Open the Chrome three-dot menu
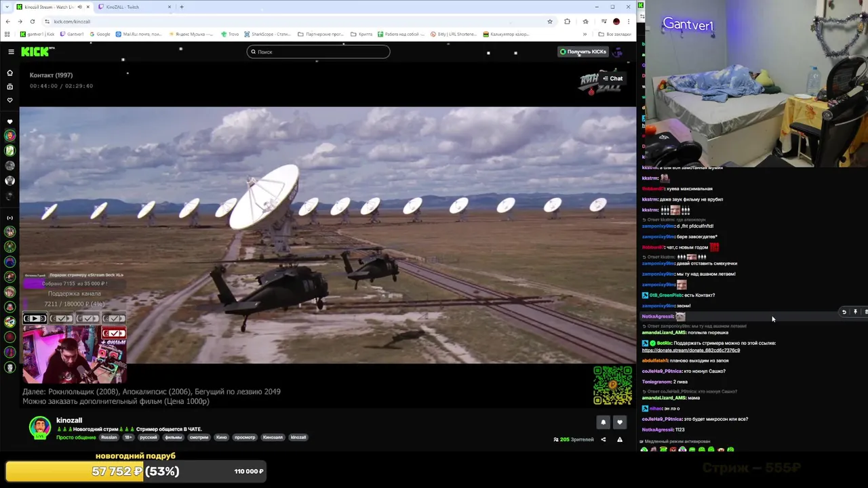 pyautogui.click(x=628, y=21)
